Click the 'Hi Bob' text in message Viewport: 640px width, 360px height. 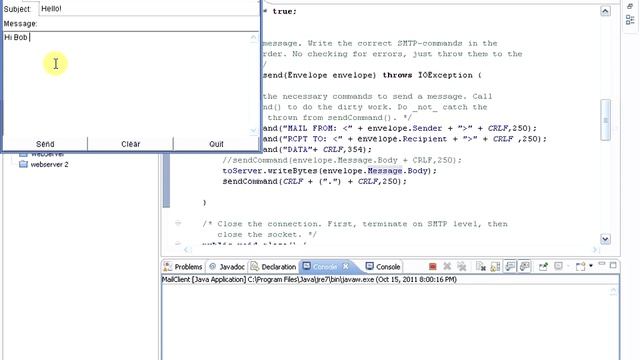click(16, 37)
